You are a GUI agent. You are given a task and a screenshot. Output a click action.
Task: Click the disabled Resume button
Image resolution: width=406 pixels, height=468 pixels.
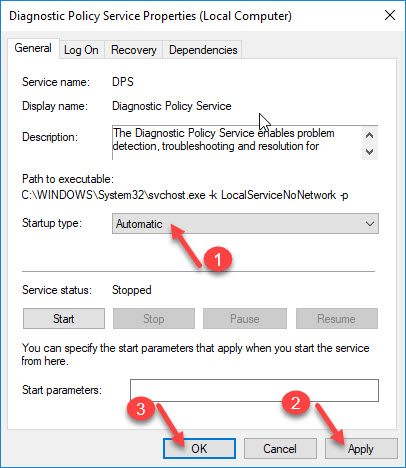(x=337, y=319)
